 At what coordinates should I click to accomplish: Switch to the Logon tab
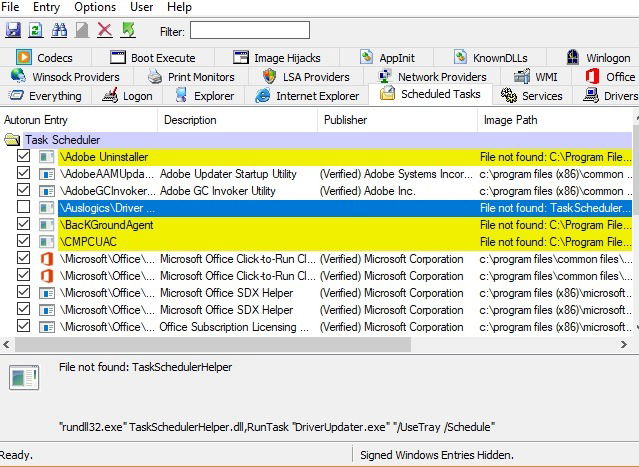click(x=127, y=96)
